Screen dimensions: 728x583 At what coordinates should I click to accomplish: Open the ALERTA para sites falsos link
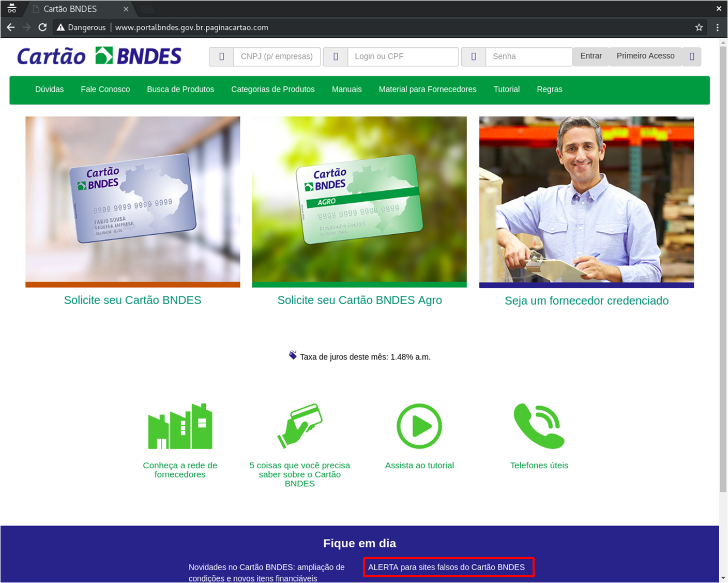click(447, 567)
